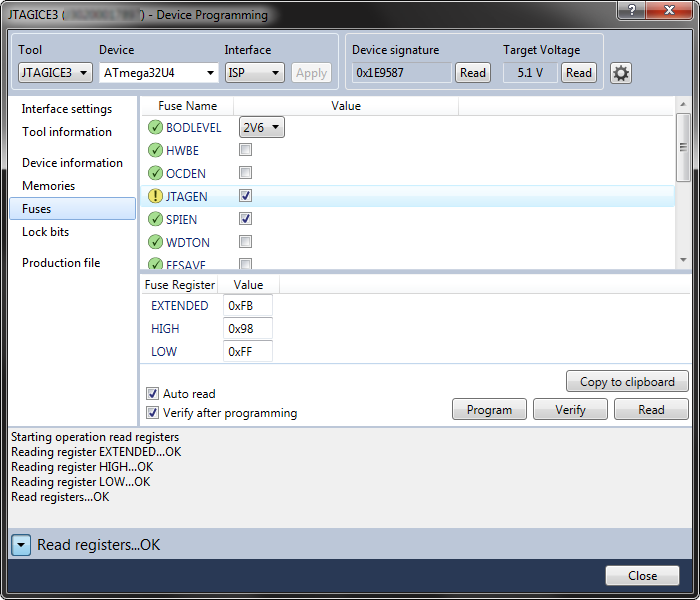
Task: Open the settings gear icon
Action: click(621, 73)
